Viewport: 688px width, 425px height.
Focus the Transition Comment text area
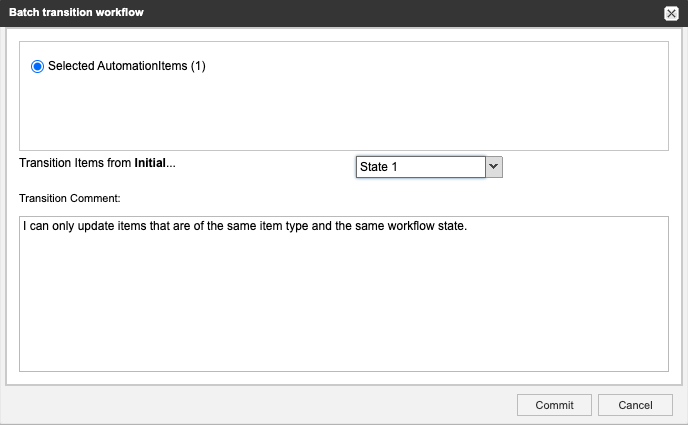click(x=343, y=300)
